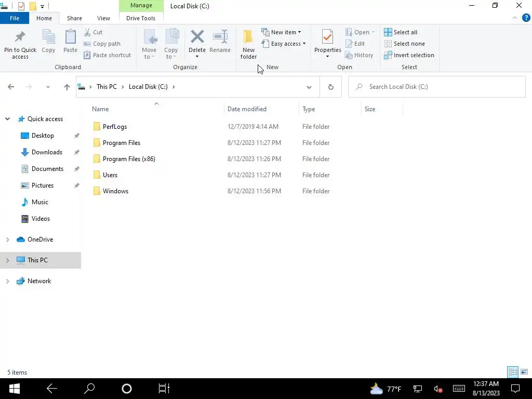Viewport: 532px width, 399px height.
Task: Open Pictures in Quick access
Action: point(43,185)
